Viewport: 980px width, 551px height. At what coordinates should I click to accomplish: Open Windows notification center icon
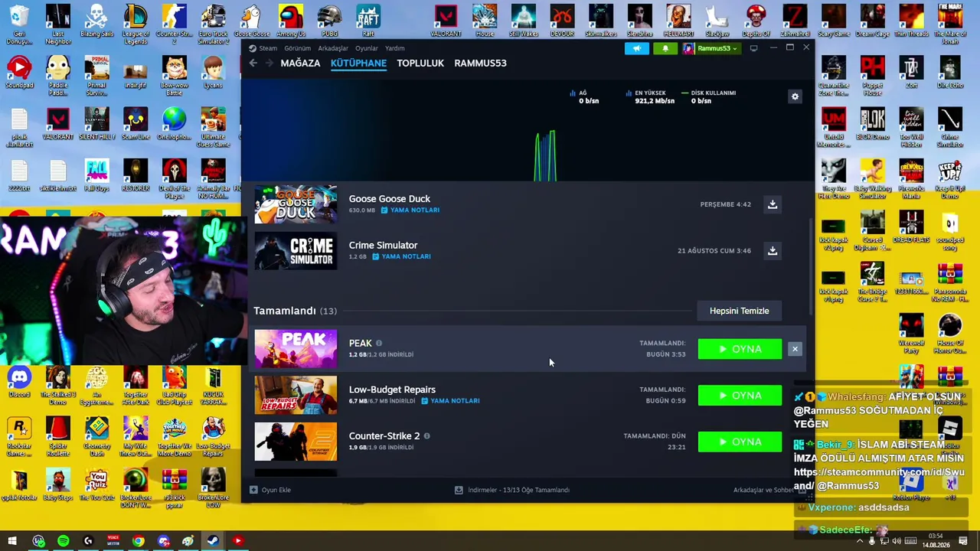coord(963,541)
